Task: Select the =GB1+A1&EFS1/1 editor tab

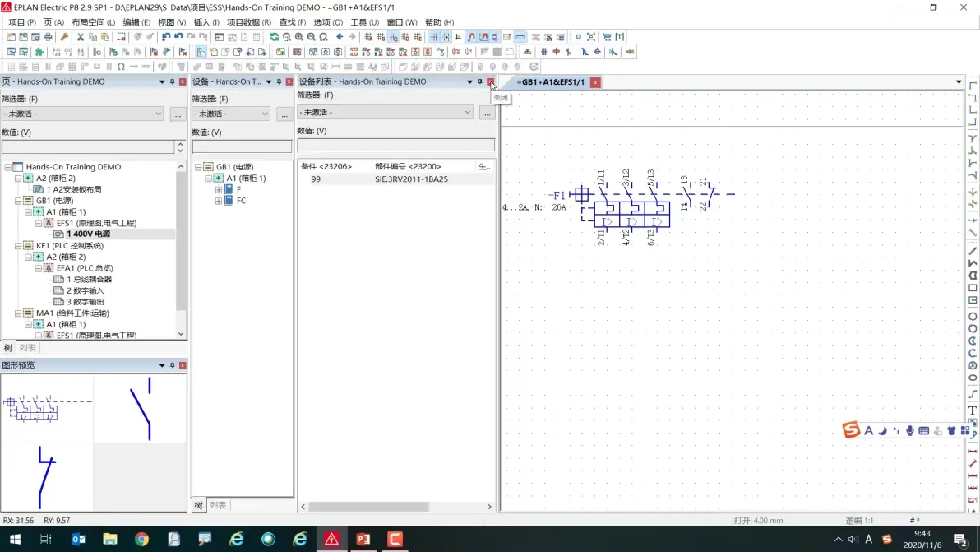Action: pos(551,82)
